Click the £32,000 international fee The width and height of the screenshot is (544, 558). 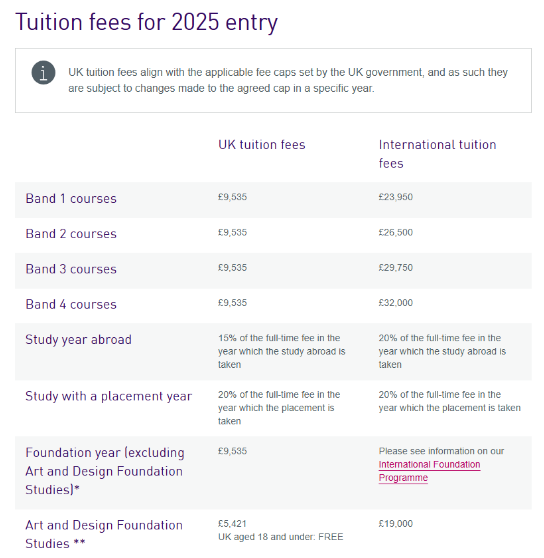pyautogui.click(x=396, y=303)
